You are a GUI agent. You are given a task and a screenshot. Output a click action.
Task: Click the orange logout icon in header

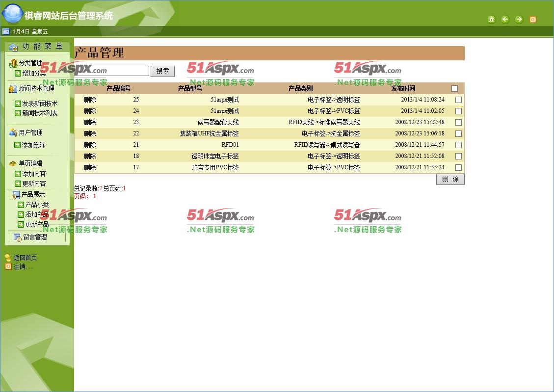(x=533, y=20)
